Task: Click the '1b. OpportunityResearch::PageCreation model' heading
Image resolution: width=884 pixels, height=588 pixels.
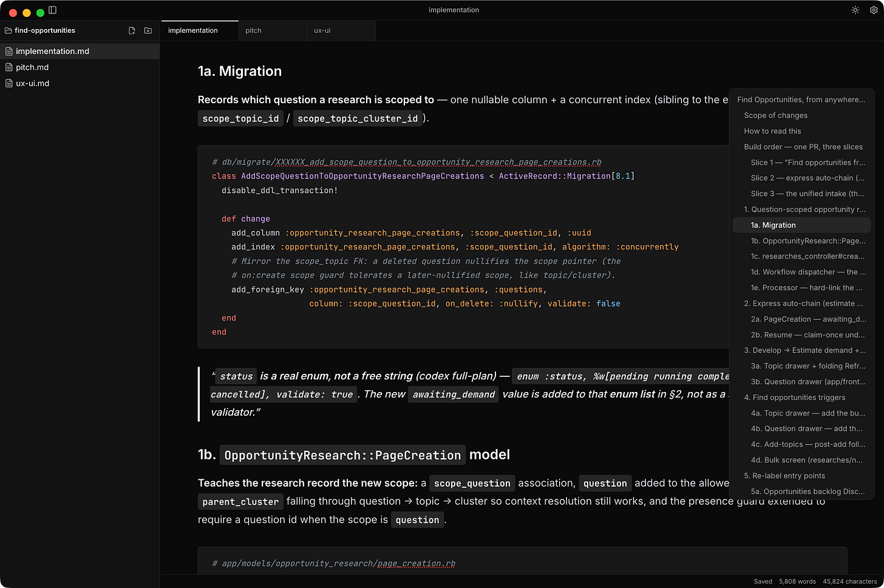Action: coord(354,455)
